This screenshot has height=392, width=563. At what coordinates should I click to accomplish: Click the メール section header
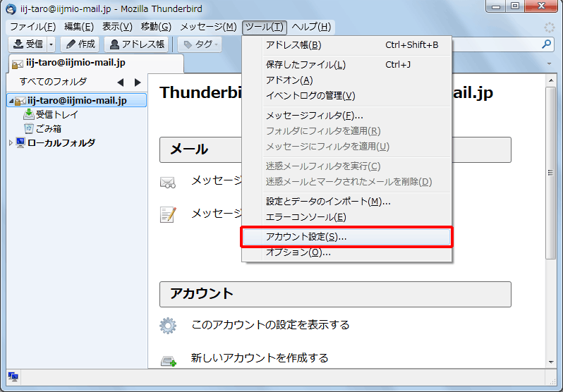tap(335, 149)
